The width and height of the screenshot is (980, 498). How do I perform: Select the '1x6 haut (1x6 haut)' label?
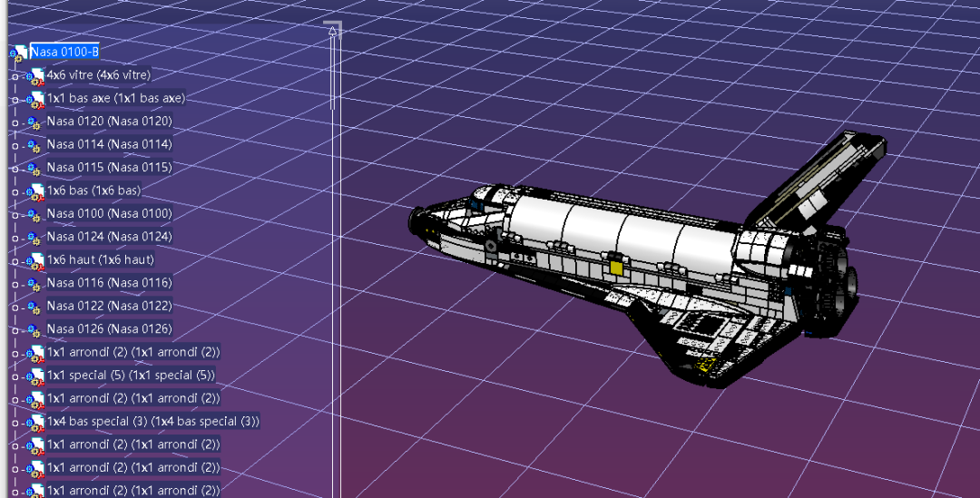[100, 260]
